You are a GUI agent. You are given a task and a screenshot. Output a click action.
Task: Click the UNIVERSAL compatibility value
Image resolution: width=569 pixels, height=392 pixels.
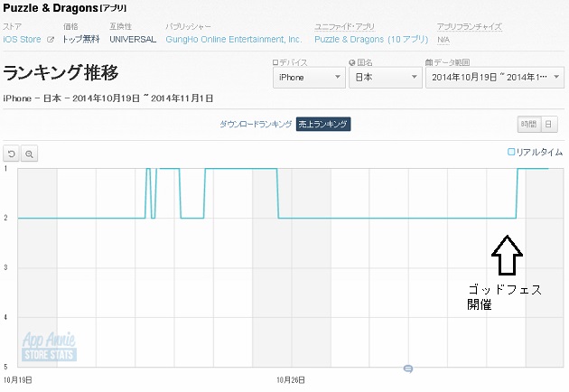tap(133, 39)
